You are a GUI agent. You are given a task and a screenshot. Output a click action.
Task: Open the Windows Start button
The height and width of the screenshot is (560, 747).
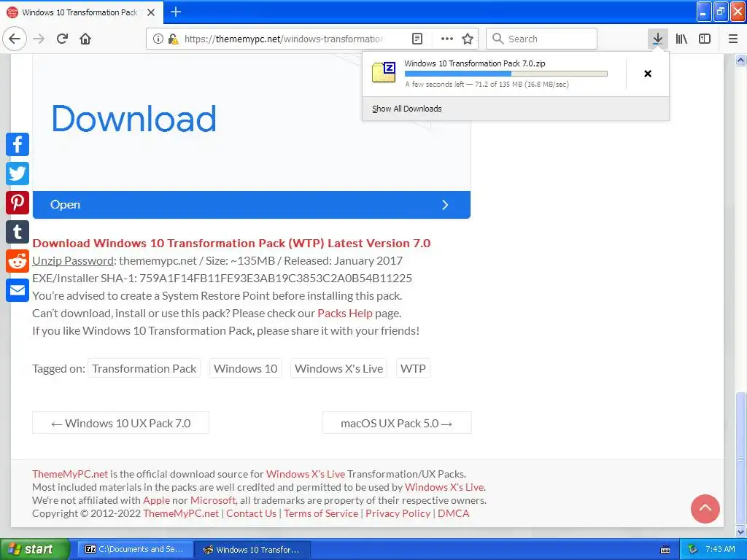(x=34, y=549)
